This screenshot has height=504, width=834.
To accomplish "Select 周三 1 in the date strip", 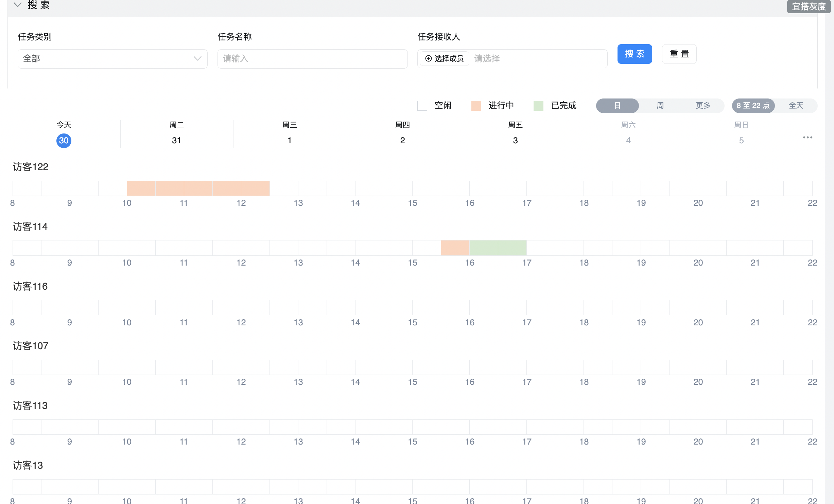I will pyautogui.click(x=290, y=134).
